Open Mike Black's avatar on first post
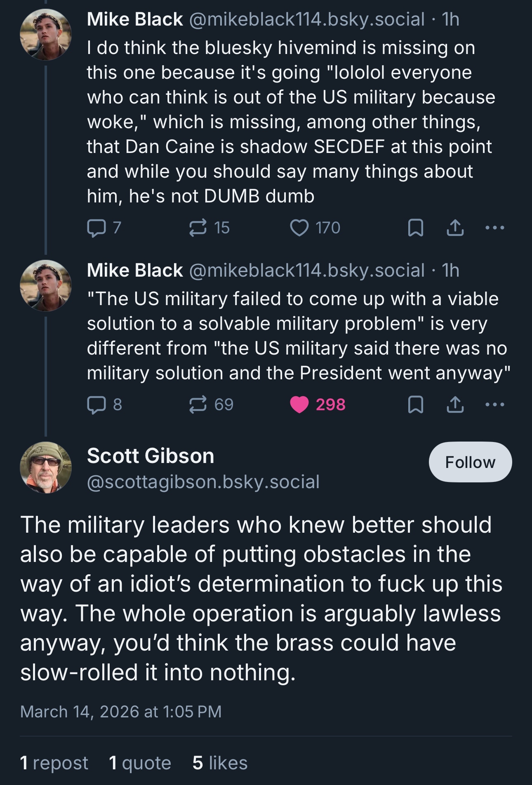This screenshot has width=532, height=785. tap(46, 35)
